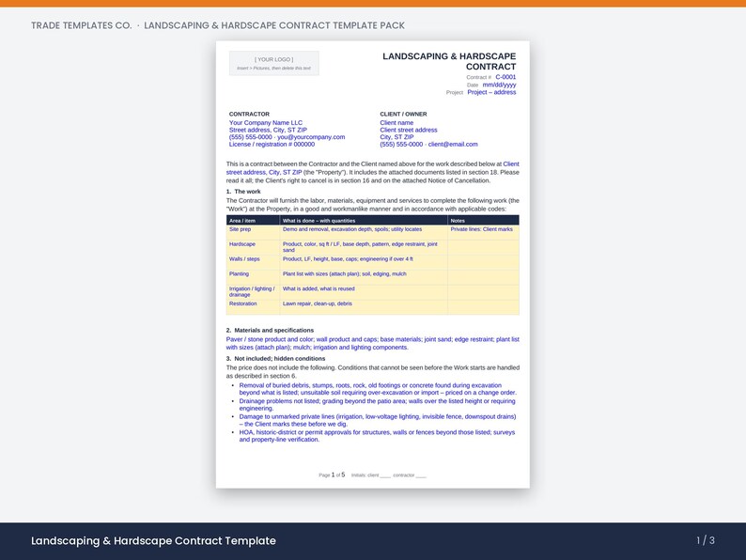Click the '1 / 3' slide counter

tap(706, 540)
